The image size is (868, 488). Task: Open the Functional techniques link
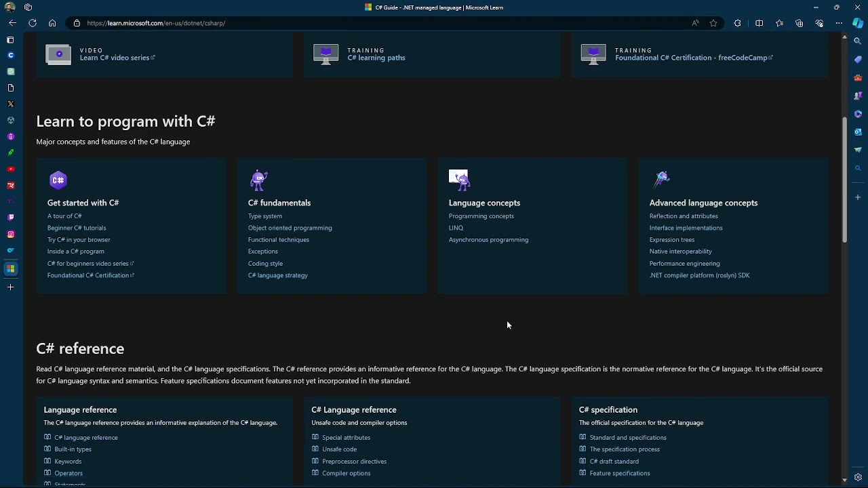click(x=279, y=240)
